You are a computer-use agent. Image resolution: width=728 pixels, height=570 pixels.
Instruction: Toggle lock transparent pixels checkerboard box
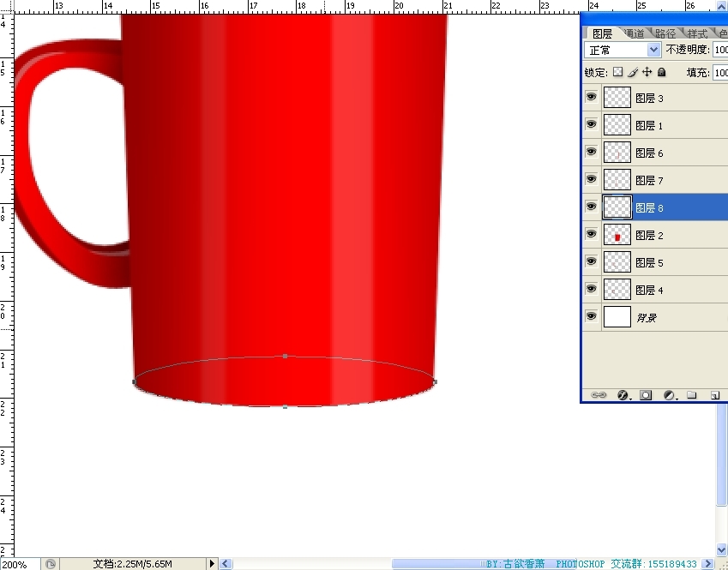tap(617, 73)
